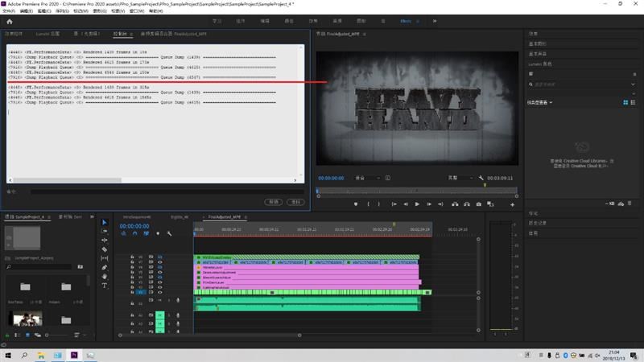644x362 pixels.
Task: Click Comparison View icon
Action: coord(490,204)
